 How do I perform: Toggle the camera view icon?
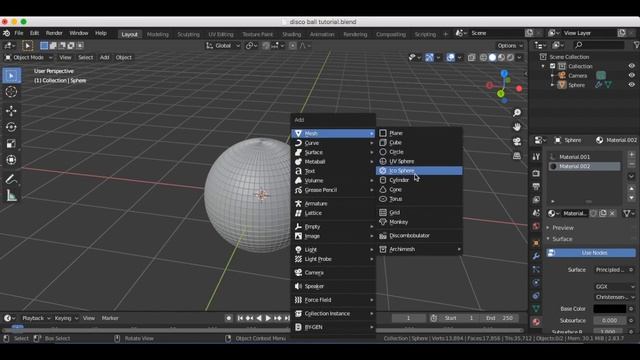tap(517, 141)
